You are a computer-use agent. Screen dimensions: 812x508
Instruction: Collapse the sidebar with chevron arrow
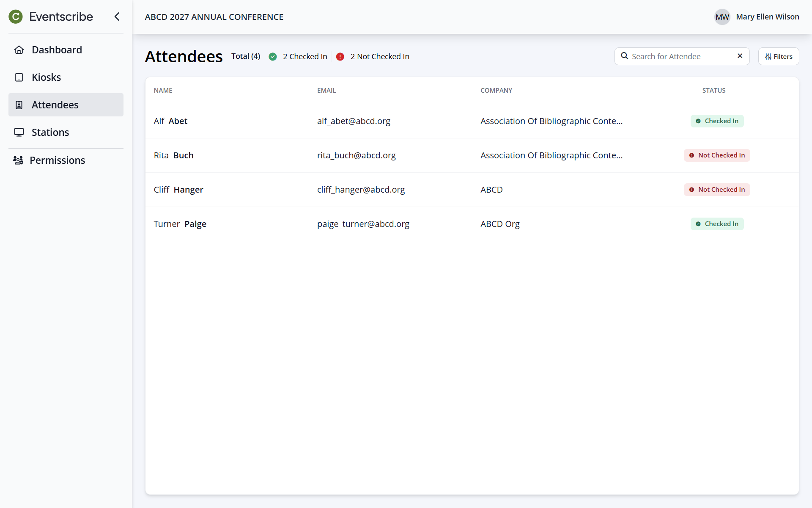(x=117, y=17)
